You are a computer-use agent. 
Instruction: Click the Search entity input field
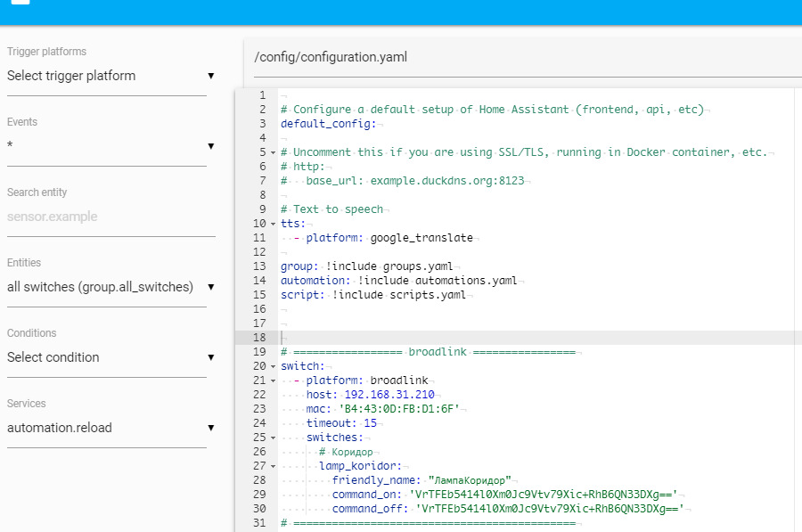click(111, 217)
